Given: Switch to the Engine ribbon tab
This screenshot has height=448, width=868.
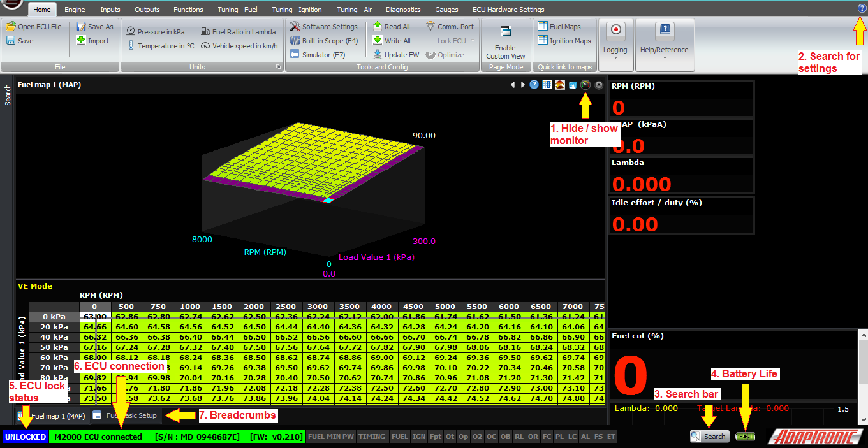Looking at the screenshot, I should 75,10.
